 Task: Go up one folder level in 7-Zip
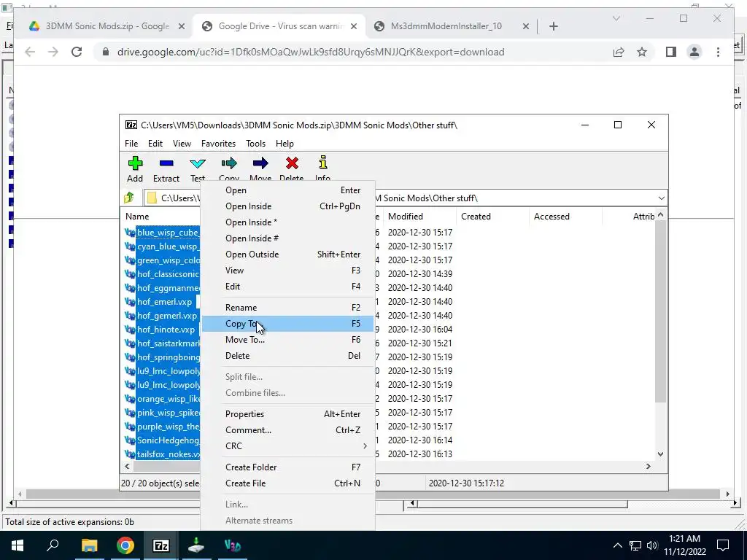129,198
